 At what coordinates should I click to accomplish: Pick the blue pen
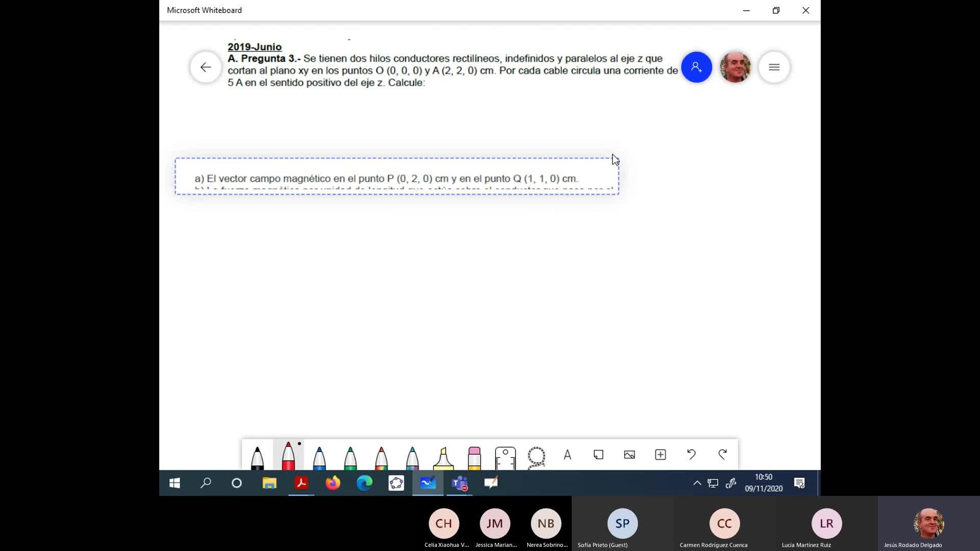(x=320, y=457)
